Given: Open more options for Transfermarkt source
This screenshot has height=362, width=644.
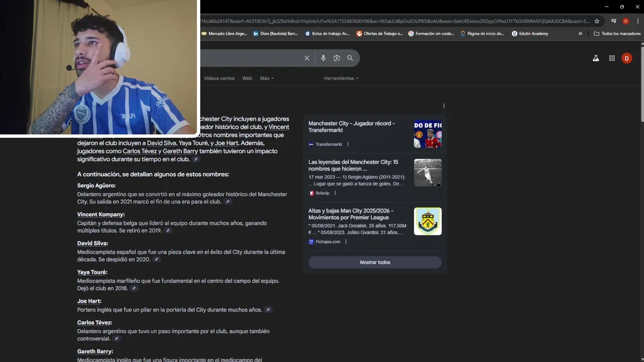Looking at the screenshot, I should 348,144.
